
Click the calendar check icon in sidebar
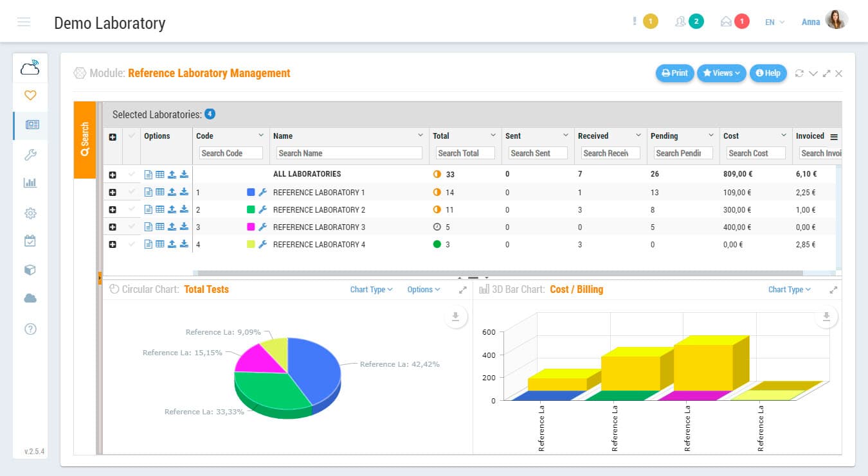[x=30, y=241]
